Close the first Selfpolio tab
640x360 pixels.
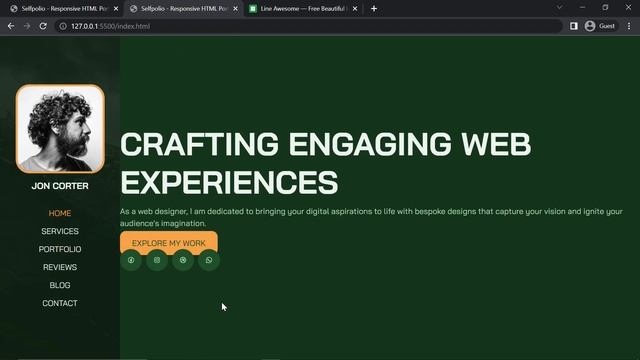pos(116,9)
